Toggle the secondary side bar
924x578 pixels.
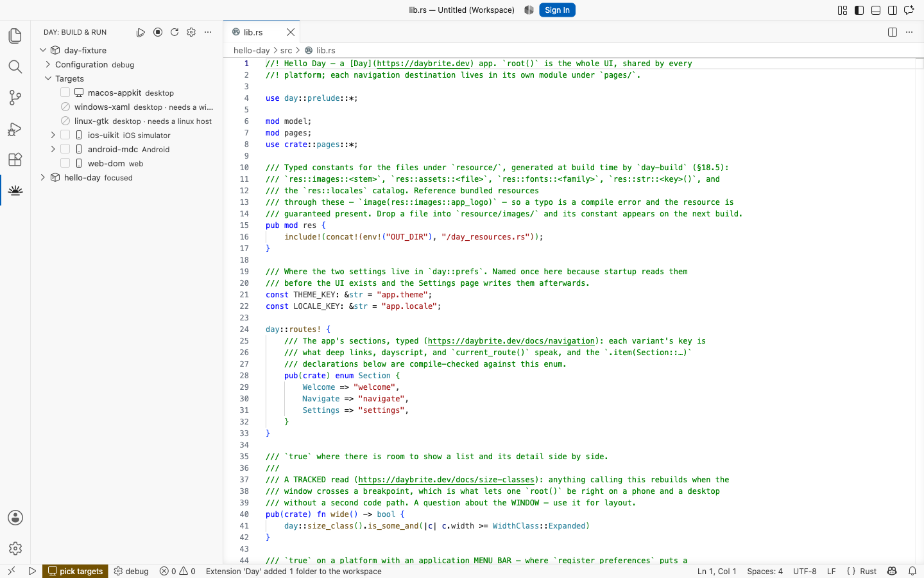click(x=893, y=10)
